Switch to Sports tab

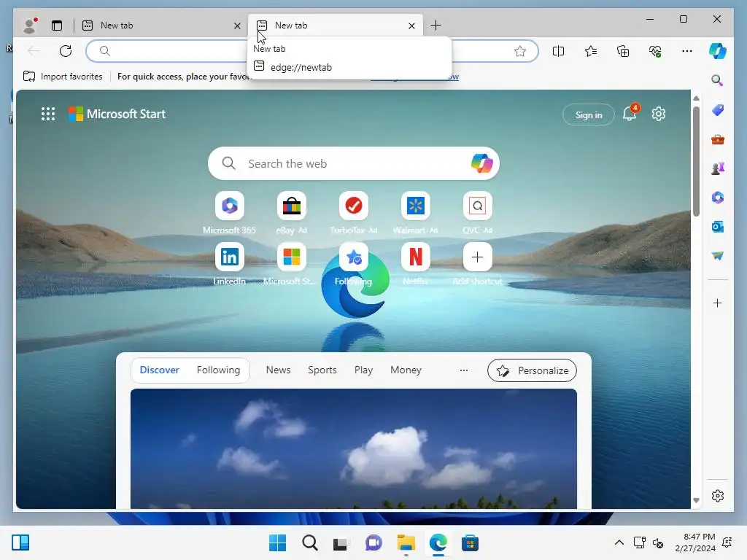click(322, 370)
